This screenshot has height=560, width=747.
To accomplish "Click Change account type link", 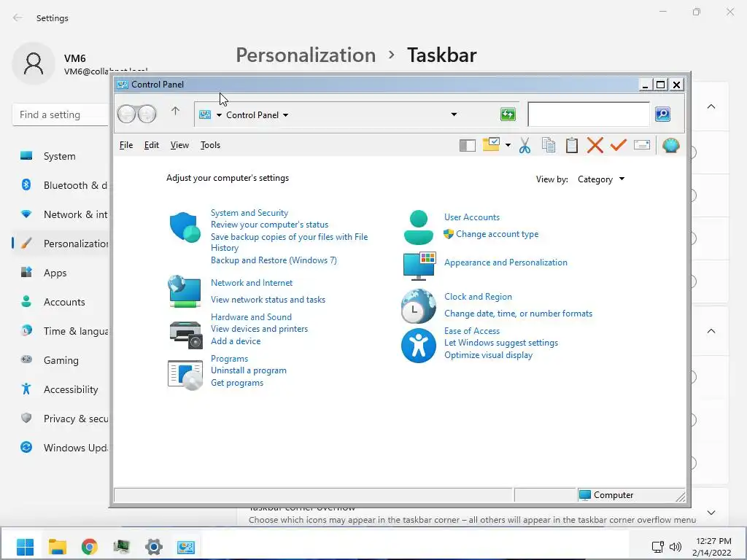I will (498, 234).
